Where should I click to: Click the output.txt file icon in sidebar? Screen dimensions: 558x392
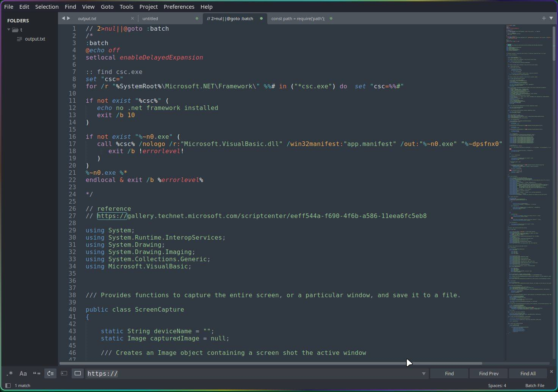tap(20, 39)
